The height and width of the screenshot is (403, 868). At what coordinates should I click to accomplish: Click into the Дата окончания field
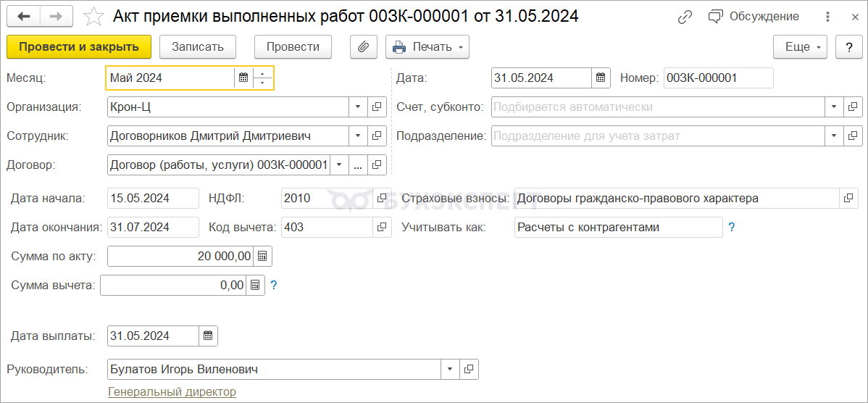click(153, 227)
